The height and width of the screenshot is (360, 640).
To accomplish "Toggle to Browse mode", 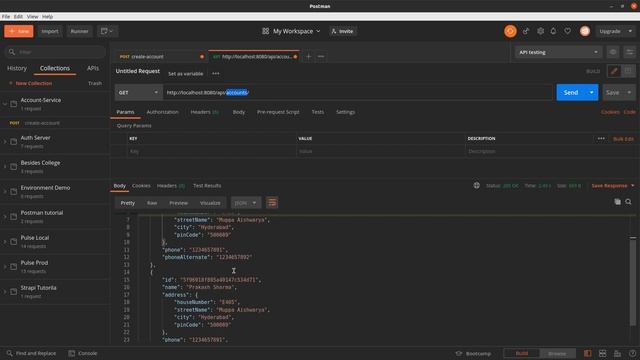I will click(x=557, y=353).
